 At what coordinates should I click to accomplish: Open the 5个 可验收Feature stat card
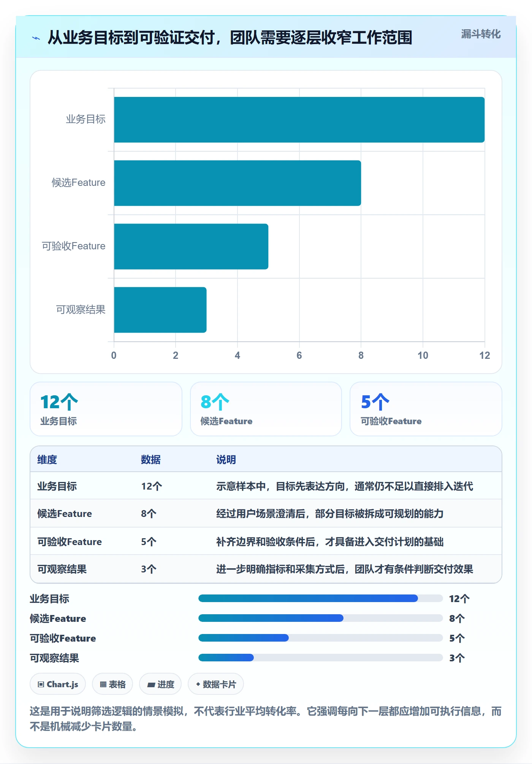pyautogui.click(x=426, y=409)
